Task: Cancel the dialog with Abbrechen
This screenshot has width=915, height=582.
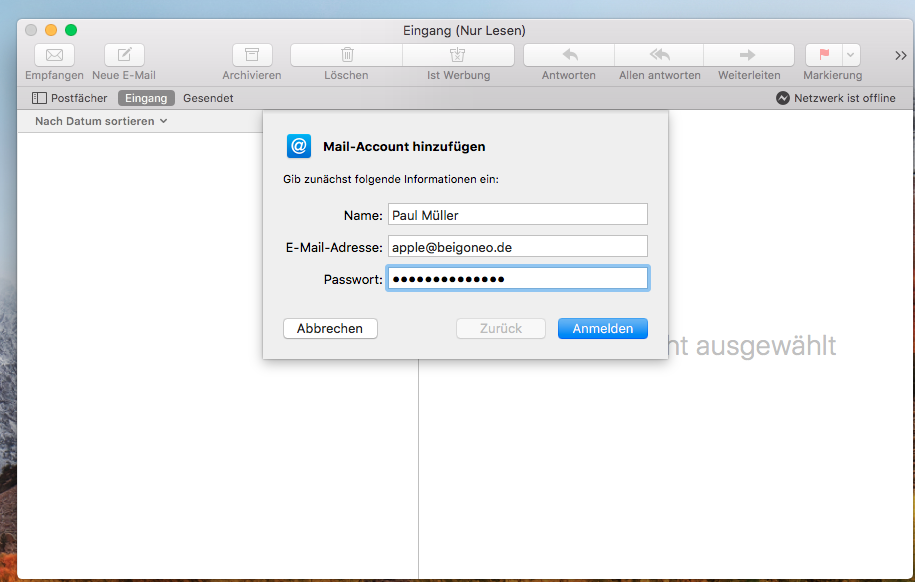Action: [330, 328]
